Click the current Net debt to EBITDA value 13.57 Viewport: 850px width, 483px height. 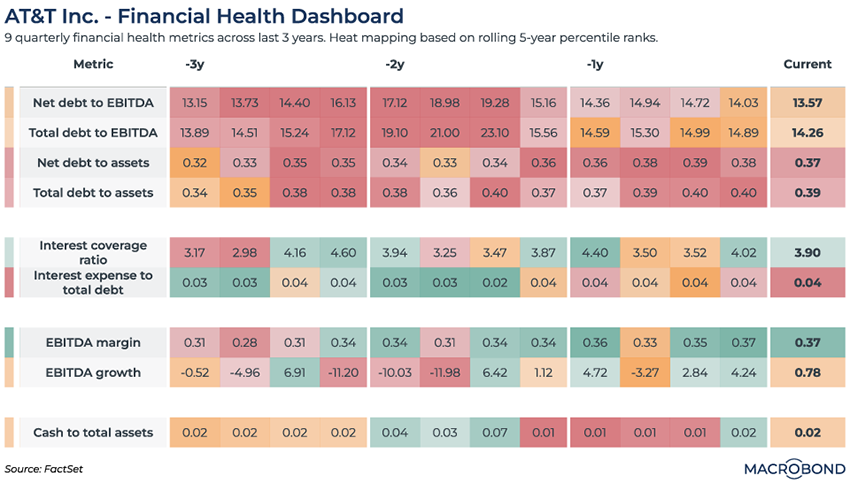tap(806, 102)
